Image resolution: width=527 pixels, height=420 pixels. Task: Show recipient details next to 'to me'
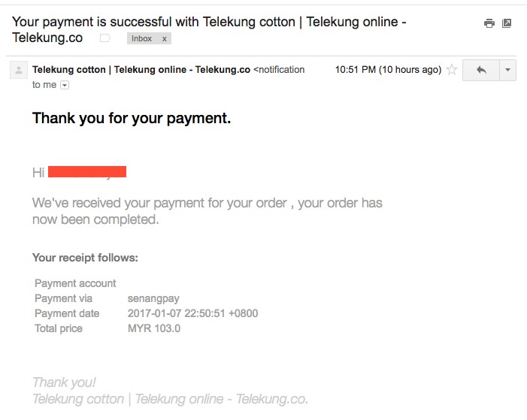(x=65, y=86)
